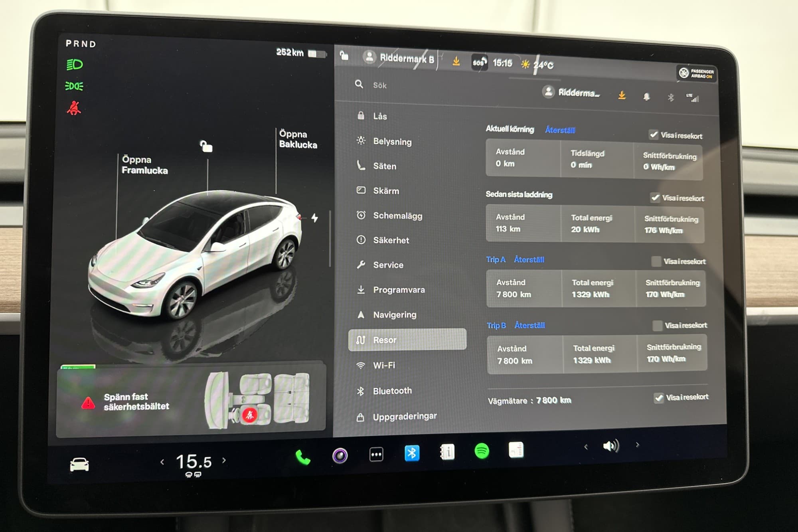Open the Ridderma... profile dropdown in settings
Screen dimensions: 798x532
click(x=571, y=93)
